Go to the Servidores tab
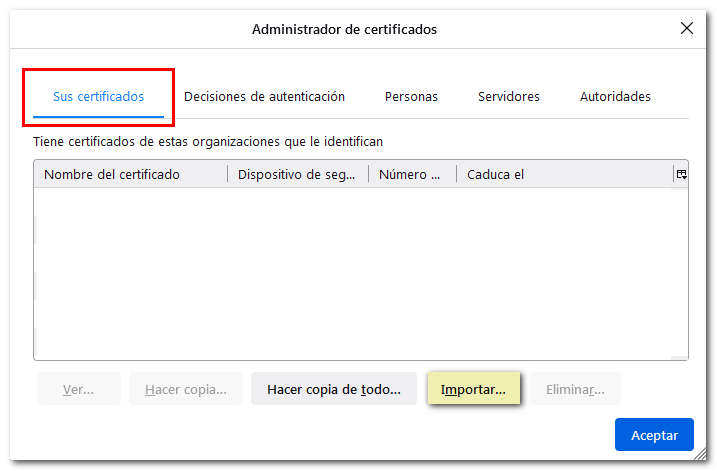717x471 pixels. point(508,97)
